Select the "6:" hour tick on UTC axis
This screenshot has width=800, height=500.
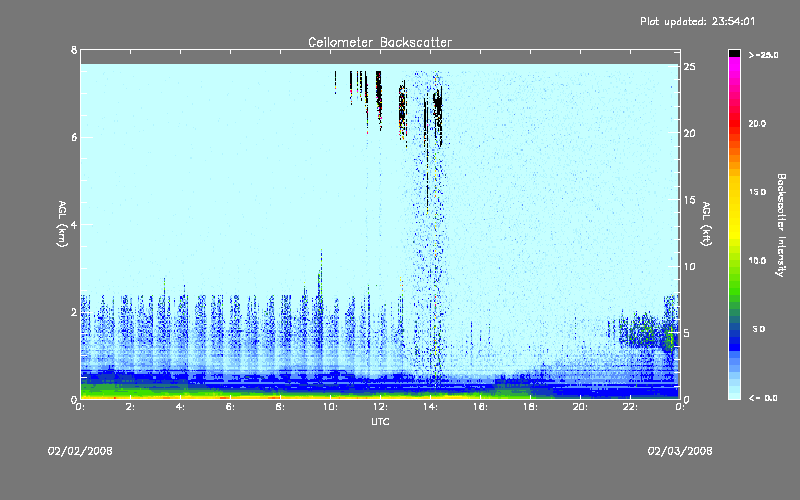point(230,407)
